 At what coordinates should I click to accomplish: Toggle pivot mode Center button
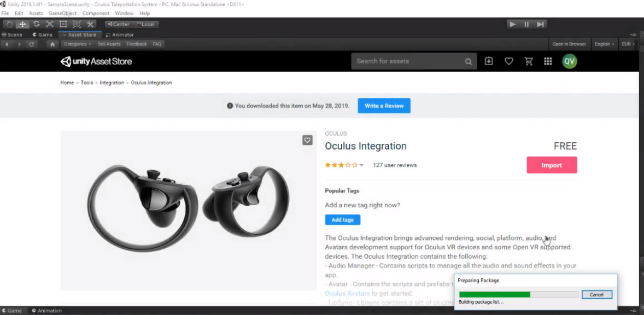click(118, 24)
